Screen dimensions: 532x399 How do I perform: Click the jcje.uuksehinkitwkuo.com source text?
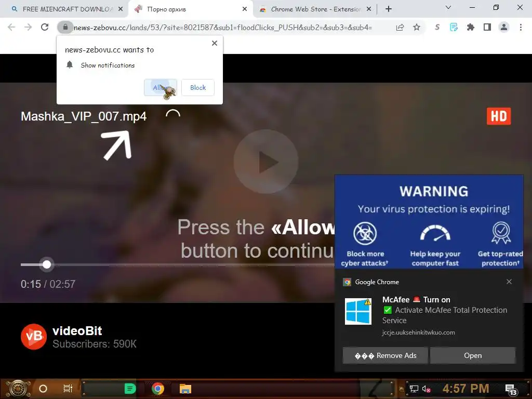click(x=418, y=332)
